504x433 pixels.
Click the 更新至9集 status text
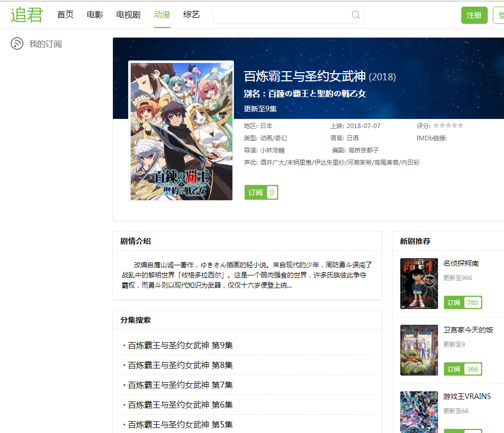(260, 109)
